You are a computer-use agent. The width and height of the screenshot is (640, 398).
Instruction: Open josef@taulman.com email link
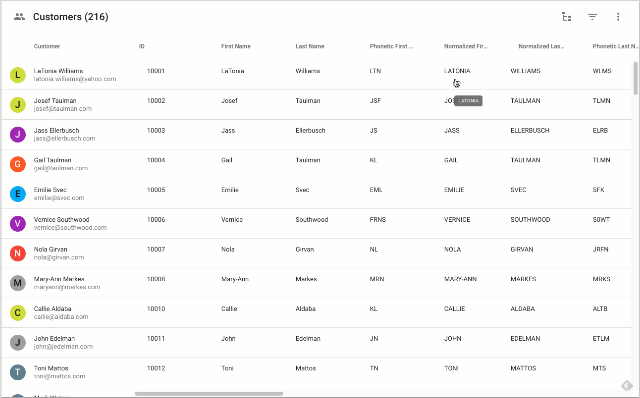pos(63,109)
